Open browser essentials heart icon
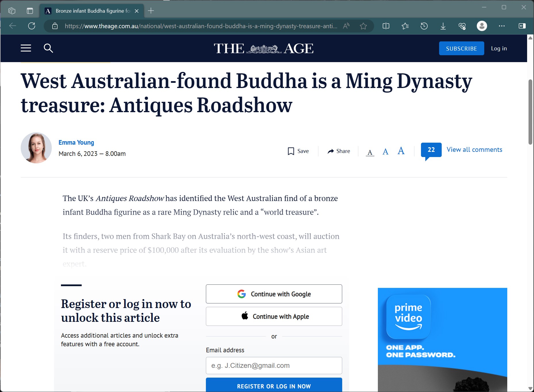Viewport: 534px width, 392px height. tap(462, 26)
